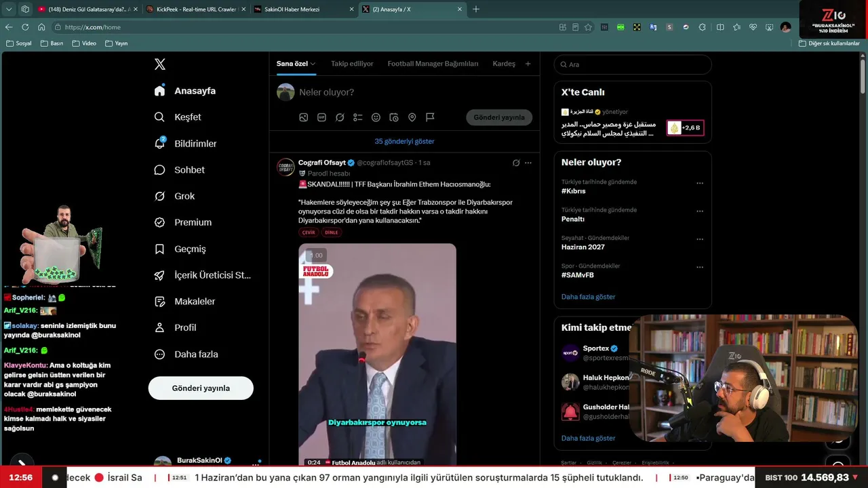Add media image to the new post
This screenshot has height=488, width=868.
[x=304, y=117]
